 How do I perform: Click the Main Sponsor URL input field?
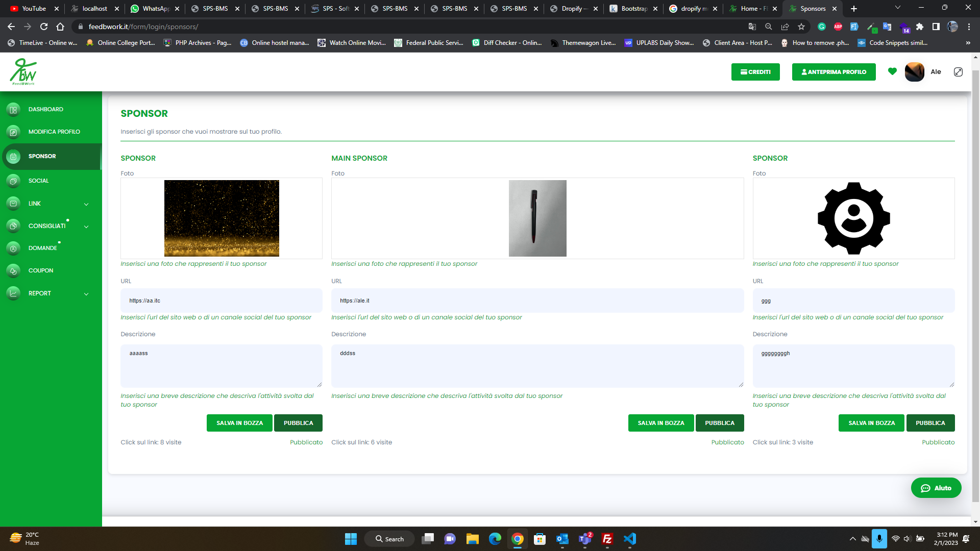pos(537,300)
